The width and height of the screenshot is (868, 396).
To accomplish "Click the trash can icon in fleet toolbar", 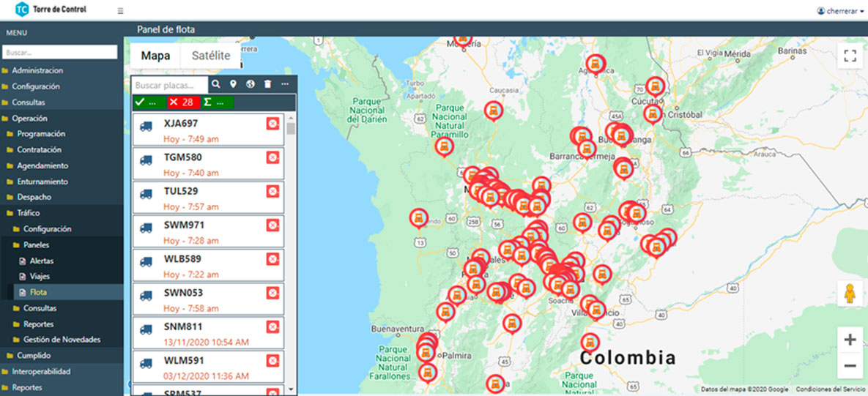I will [x=268, y=85].
